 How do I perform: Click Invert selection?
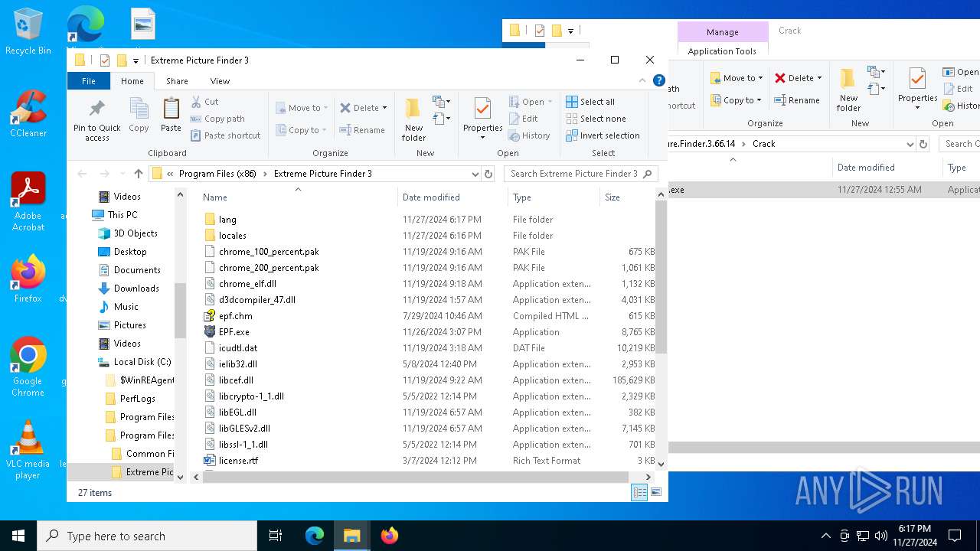pyautogui.click(x=603, y=135)
